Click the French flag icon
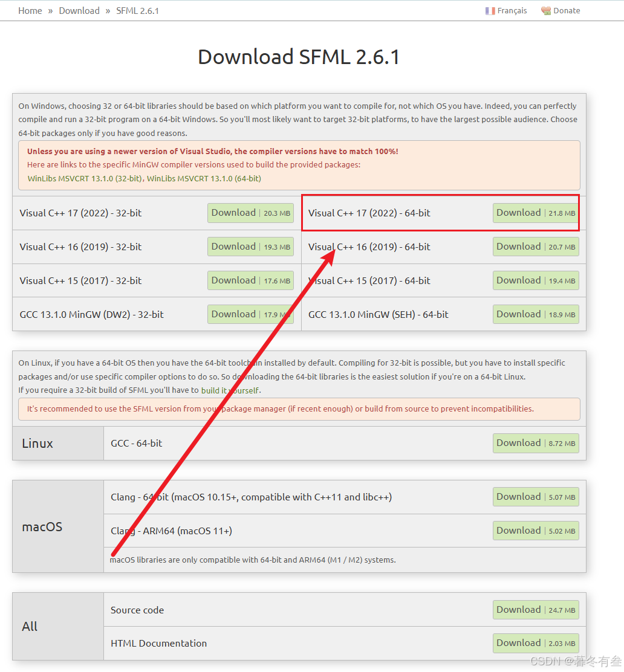This screenshot has height=672, width=624. coord(490,11)
